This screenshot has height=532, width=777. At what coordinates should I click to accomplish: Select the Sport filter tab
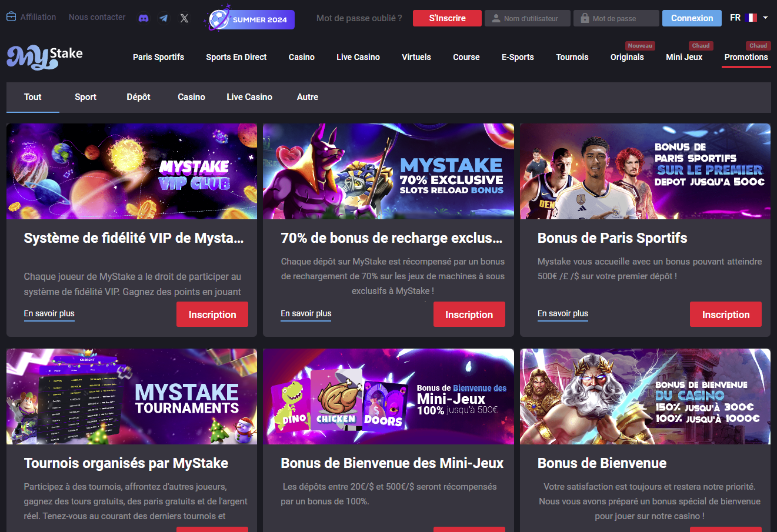pyautogui.click(x=85, y=97)
